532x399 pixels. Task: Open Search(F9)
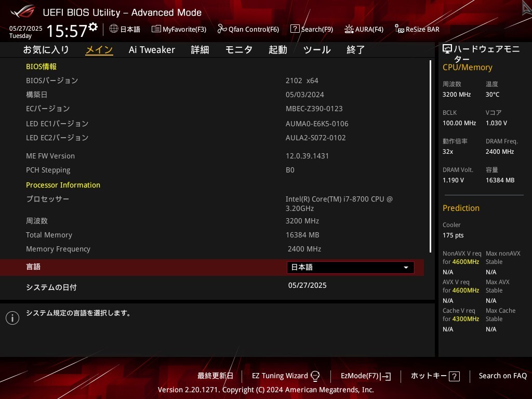[x=312, y=29]
